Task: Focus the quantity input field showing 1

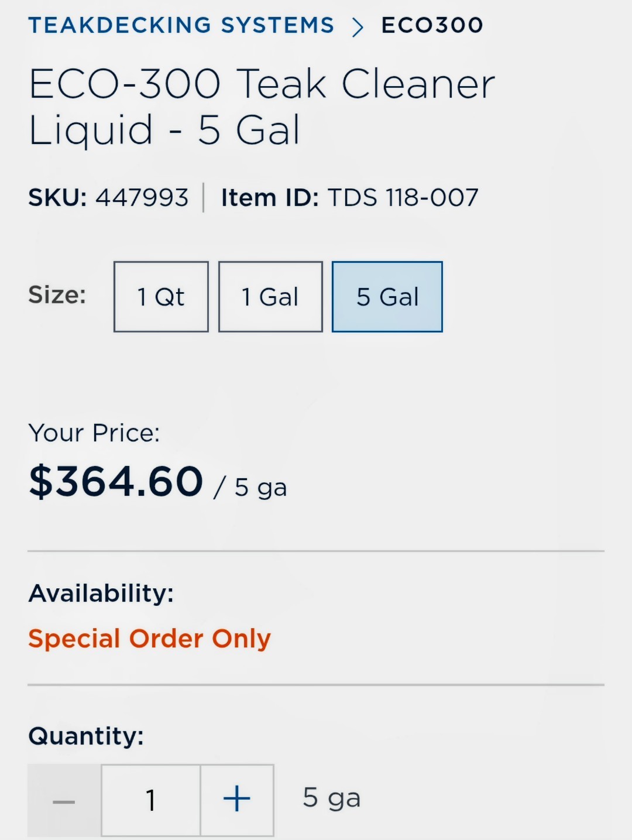Action: 151,800
